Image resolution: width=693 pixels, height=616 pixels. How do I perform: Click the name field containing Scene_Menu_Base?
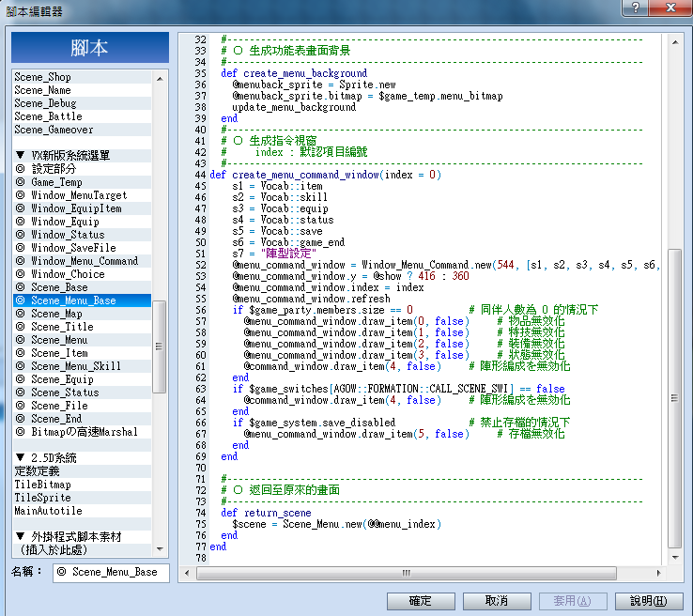[x=111, y=572]
